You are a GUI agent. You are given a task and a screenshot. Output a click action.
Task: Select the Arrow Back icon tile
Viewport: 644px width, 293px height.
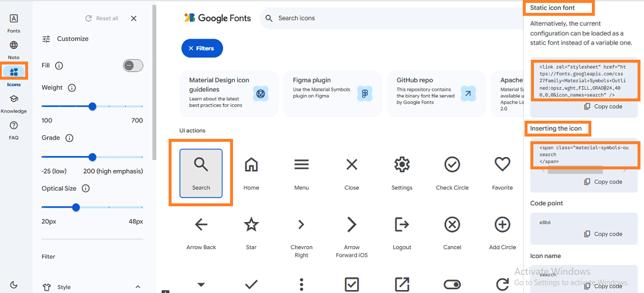point(201,233)
